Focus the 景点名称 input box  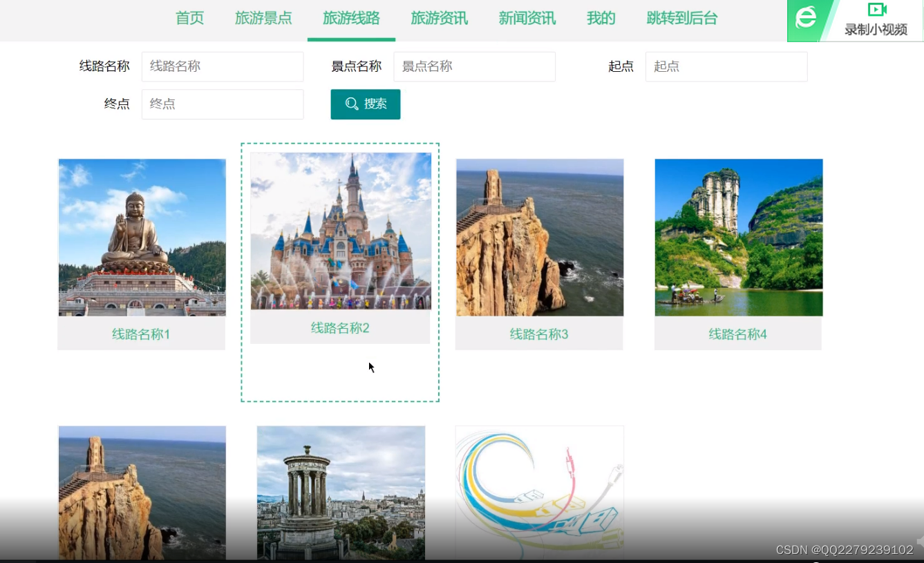(x=474, y=66)
